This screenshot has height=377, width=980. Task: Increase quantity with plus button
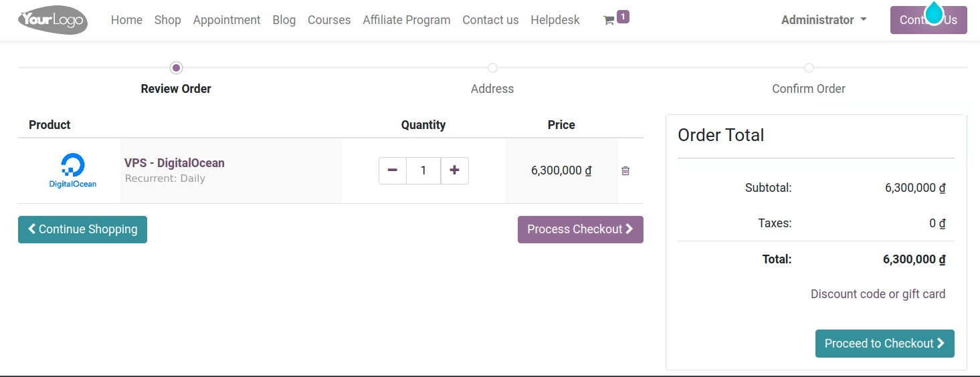(x=454, y=170)
